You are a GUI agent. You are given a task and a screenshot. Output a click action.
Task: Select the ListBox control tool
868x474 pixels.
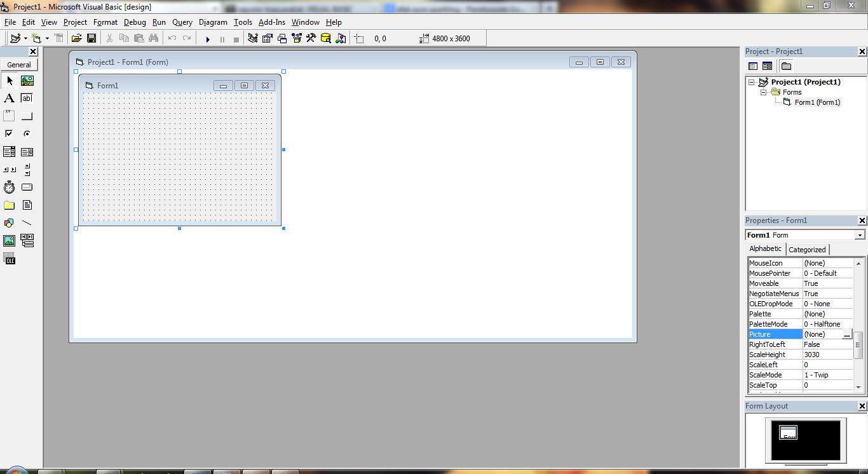pyautogui.click(x=27, y=152)
